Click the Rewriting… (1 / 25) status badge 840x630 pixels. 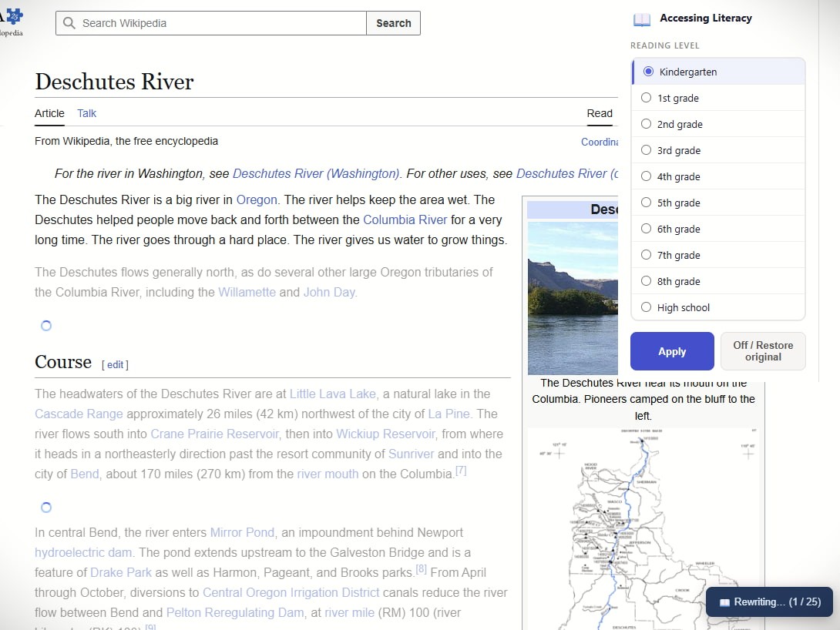pos(769,602)
